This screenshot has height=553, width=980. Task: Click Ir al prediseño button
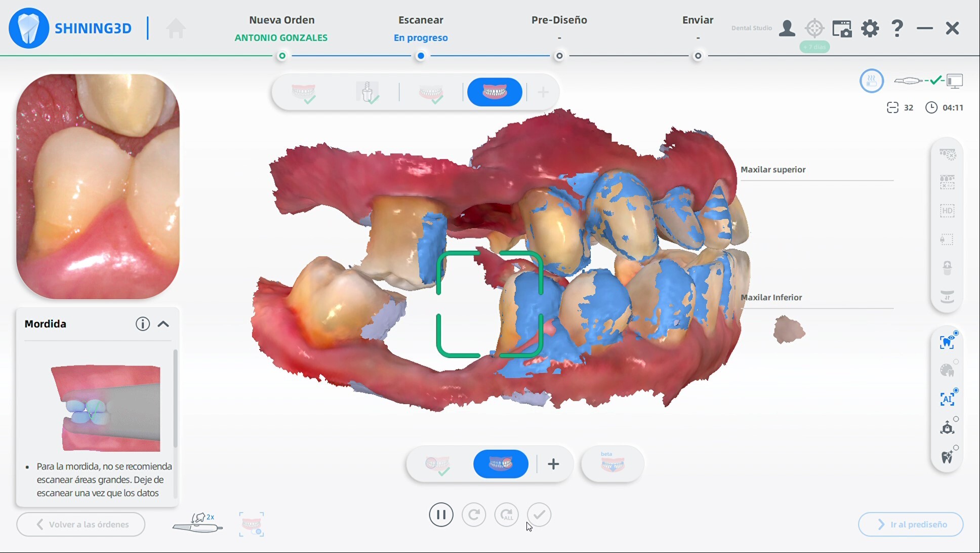(910, 524)
